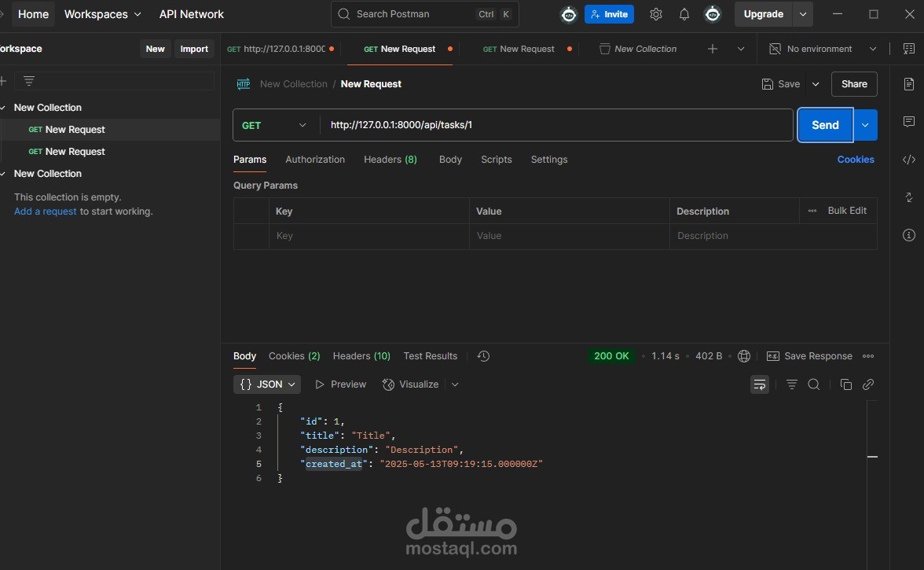This screenshot has height=570, width=924.
Task: Switch to the New Collection tab
Action: pyautogui.click(x=638, y=49)
